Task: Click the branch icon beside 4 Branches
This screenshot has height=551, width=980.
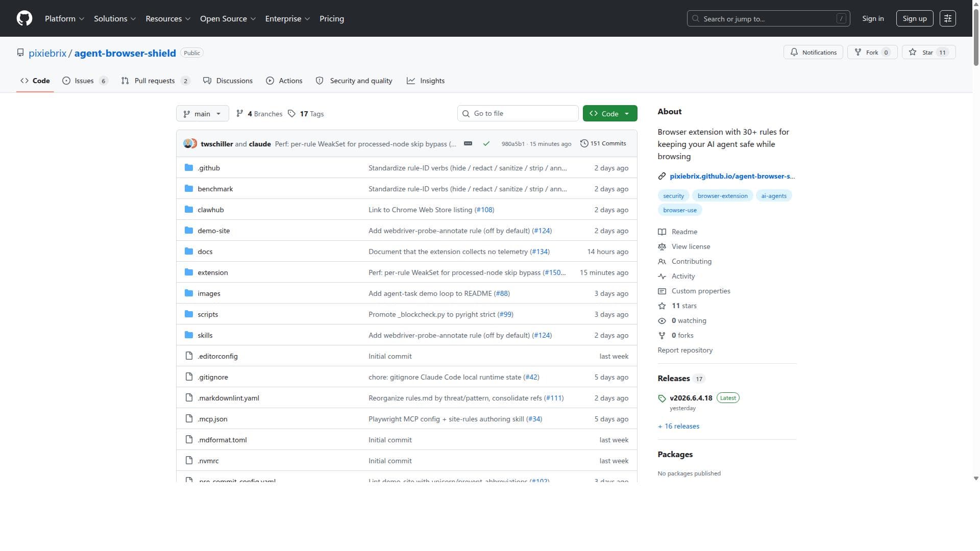Action: (x=240, y=113)
